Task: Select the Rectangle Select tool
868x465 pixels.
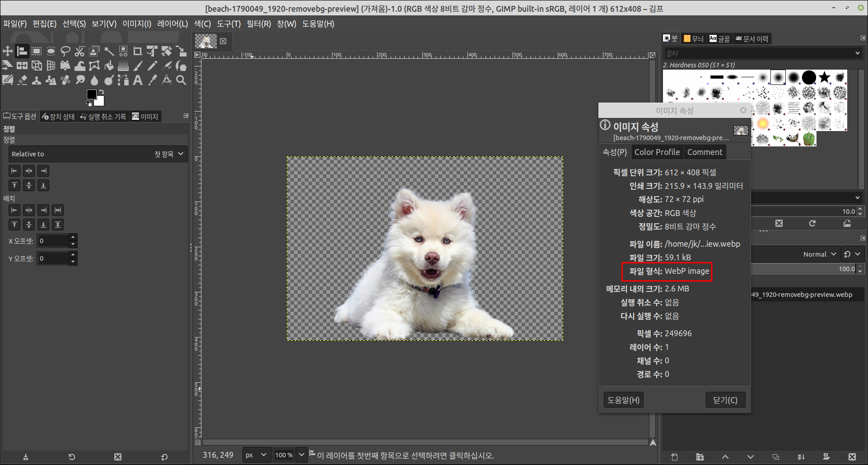Action: pyautogui.click(x=37, y=51)
